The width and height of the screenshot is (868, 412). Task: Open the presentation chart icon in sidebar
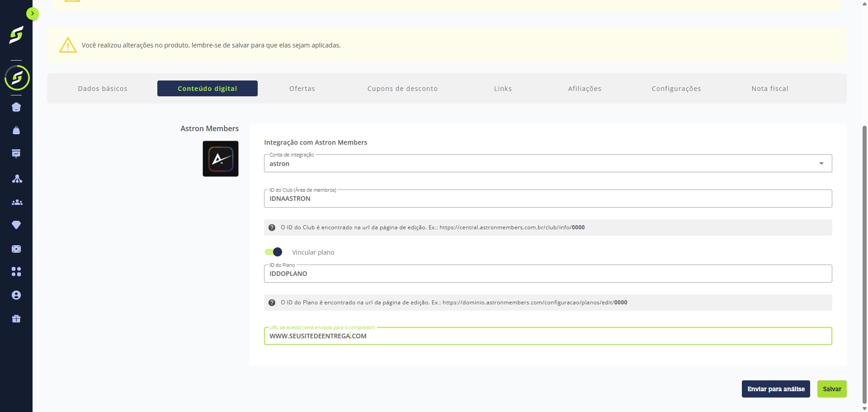pyautogui.click(x=16, y=154)
